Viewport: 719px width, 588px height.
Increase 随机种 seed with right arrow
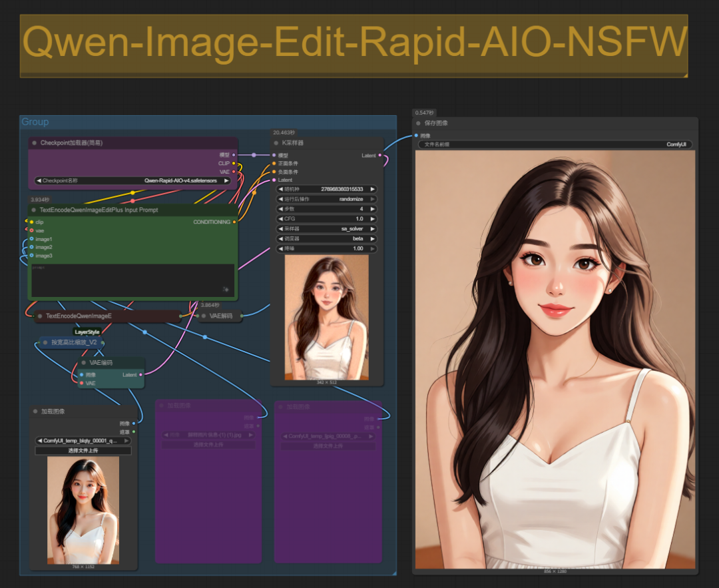pyautogui.click(x=372, y=189)
